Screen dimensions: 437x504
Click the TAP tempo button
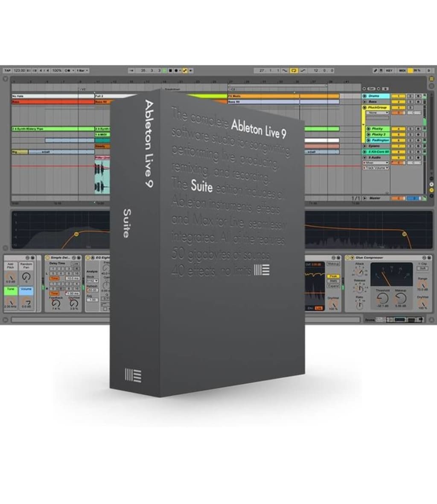pos(7,70)
